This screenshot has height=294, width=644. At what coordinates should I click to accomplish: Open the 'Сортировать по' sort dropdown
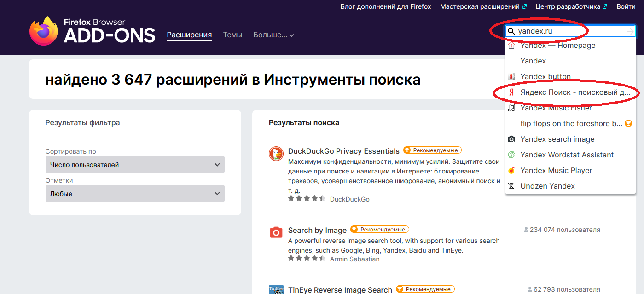coord(135,165)
